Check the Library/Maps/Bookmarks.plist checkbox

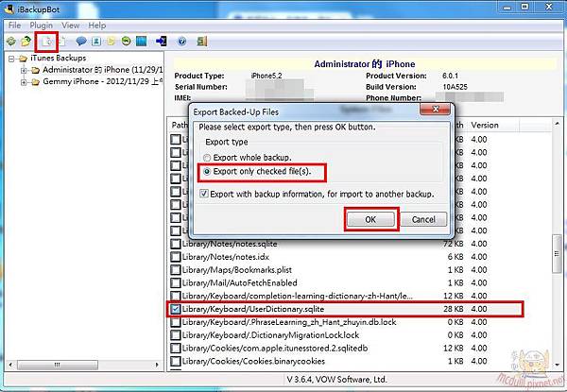click(x=176, y=270)
